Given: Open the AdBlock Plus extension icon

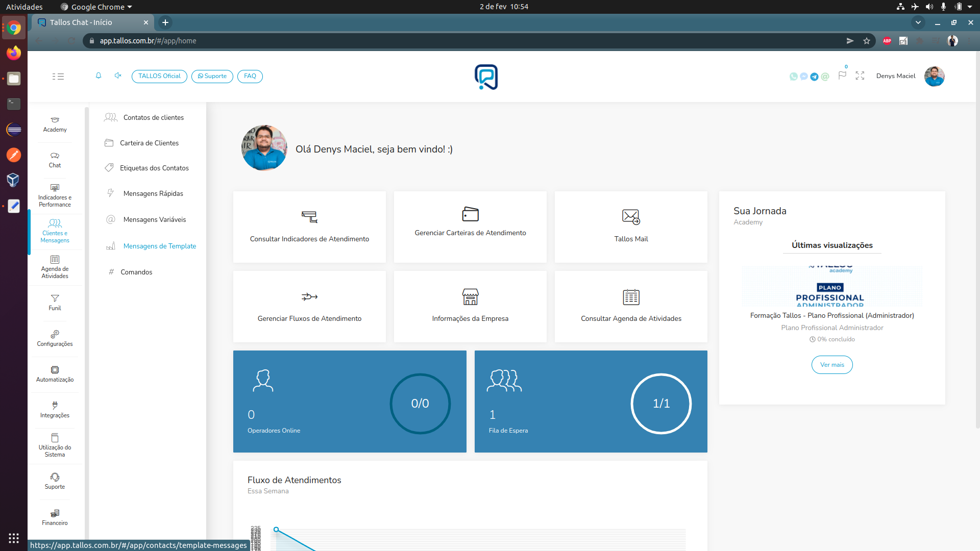Looking at the screenshot, I should tap(887, 41).
